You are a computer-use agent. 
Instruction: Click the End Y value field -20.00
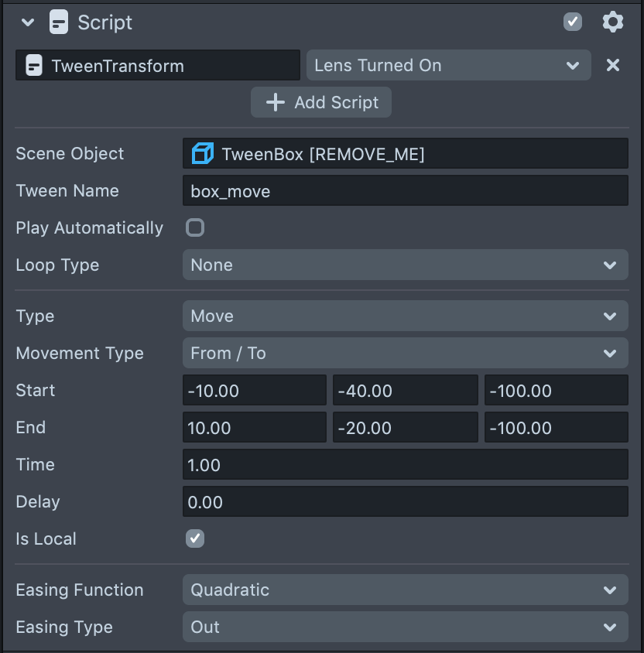click(405, 428)
